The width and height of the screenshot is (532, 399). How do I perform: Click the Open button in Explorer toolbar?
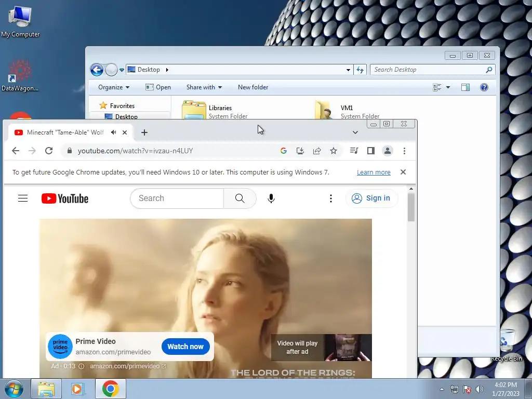click(x=158, y=87)
